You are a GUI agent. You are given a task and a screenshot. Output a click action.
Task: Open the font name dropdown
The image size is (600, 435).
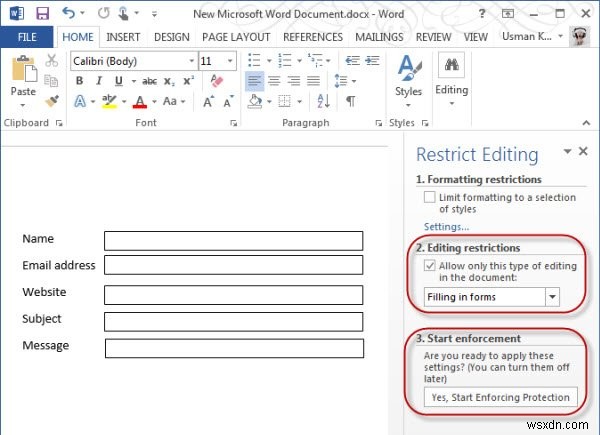point(192,61)
